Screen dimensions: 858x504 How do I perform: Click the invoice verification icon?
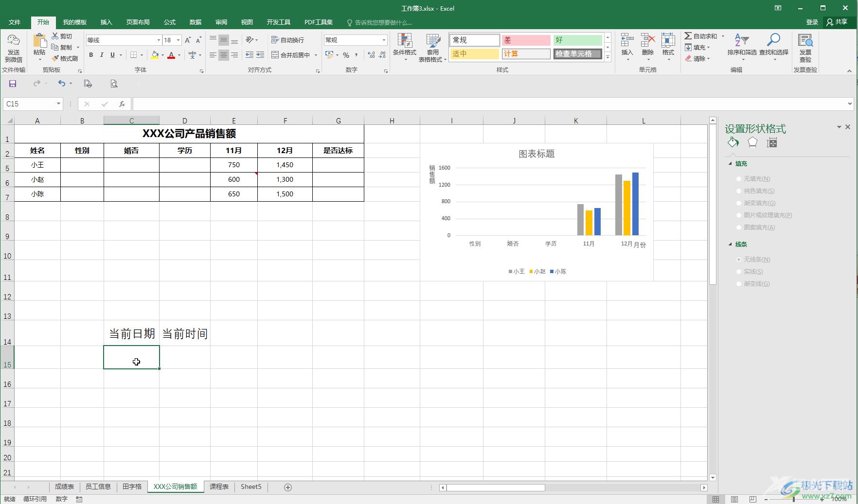pos(805,41)
